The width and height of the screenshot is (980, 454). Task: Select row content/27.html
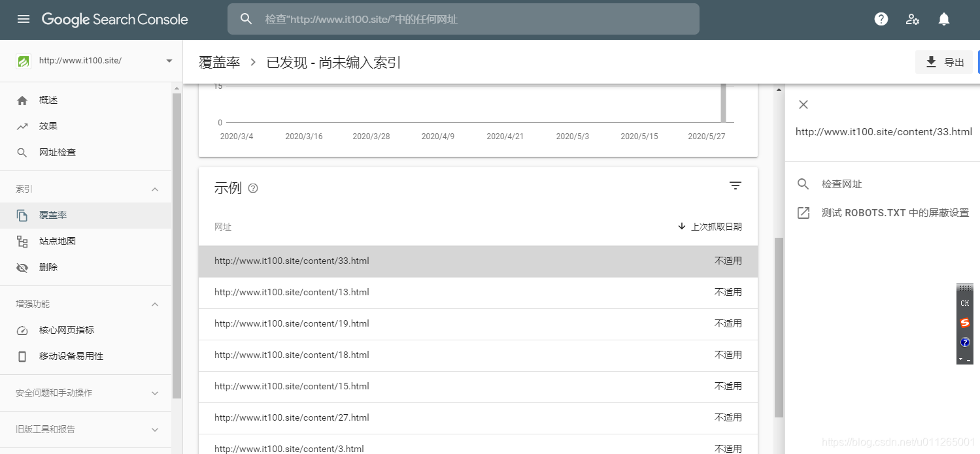pyautogui.click(x=478, y=418)
